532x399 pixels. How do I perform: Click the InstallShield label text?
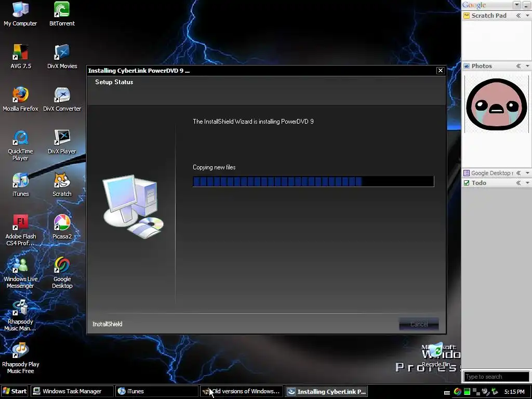[107, 324]
